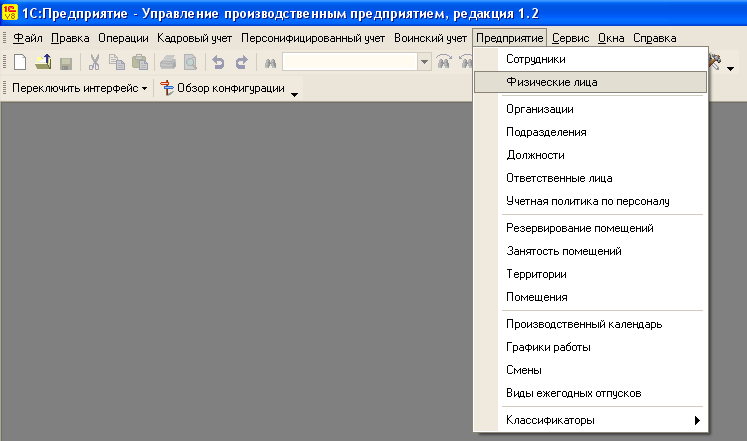This screenshot has height=441, width=747.
Task: Select Сотрудники in the menu
Action: point(591,59)
